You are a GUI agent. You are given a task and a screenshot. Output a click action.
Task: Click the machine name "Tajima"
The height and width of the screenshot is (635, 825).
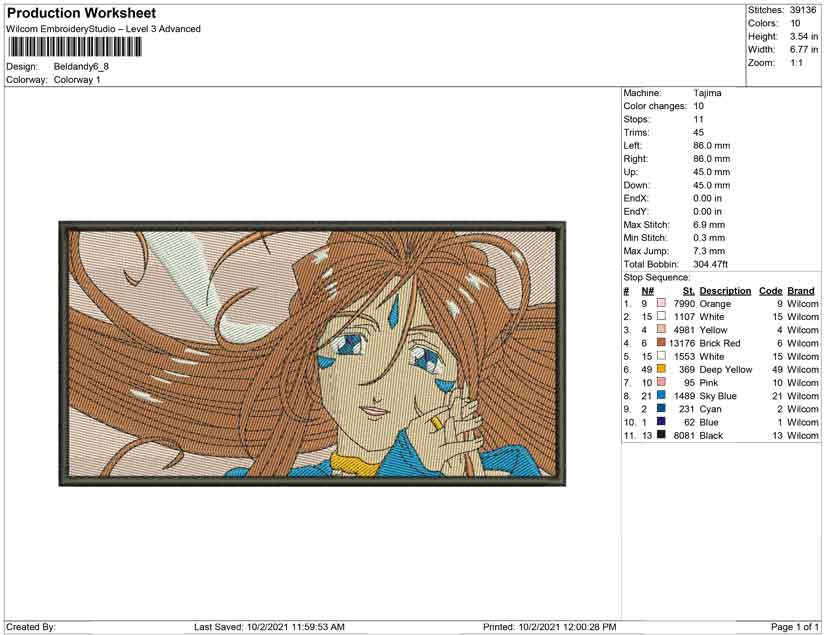click(707, 93)
